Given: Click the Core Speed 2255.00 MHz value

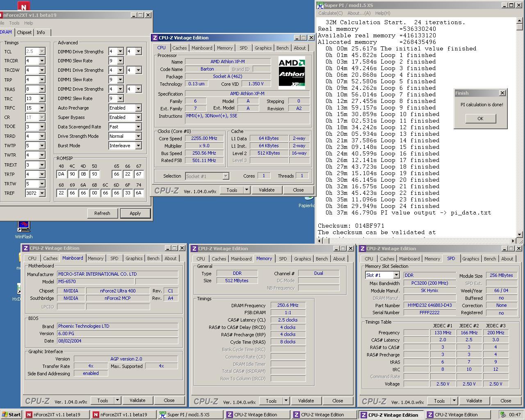Looking at the screenshot, I should click(x=204, y=138).
